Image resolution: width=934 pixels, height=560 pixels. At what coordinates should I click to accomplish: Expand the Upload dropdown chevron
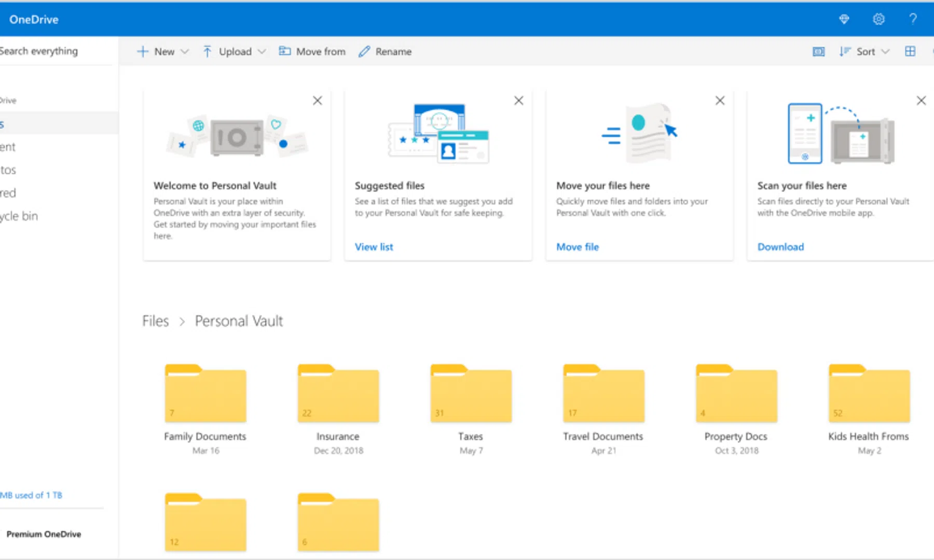262,51
